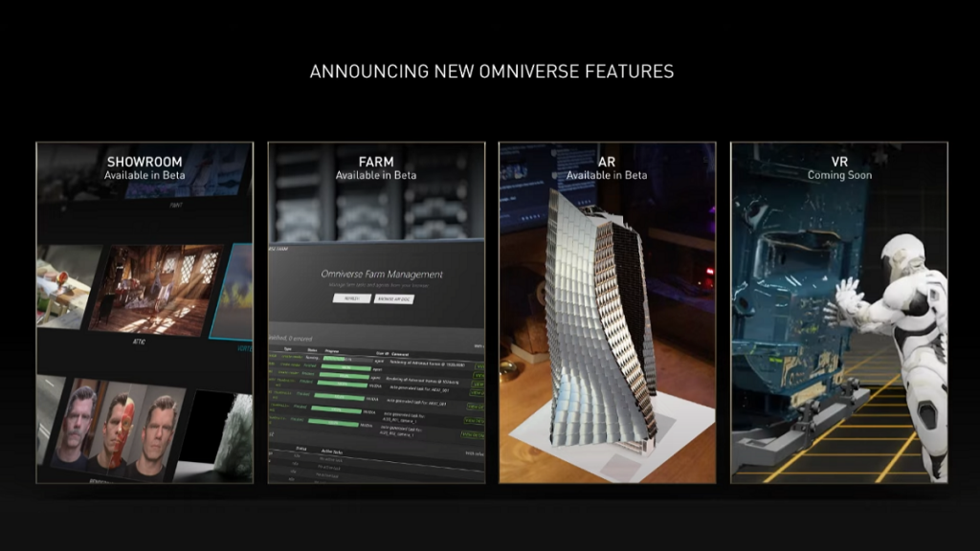Open the three faces thumbnail in Showroom
Screen dimensions: 980x551
pos(119,431)
